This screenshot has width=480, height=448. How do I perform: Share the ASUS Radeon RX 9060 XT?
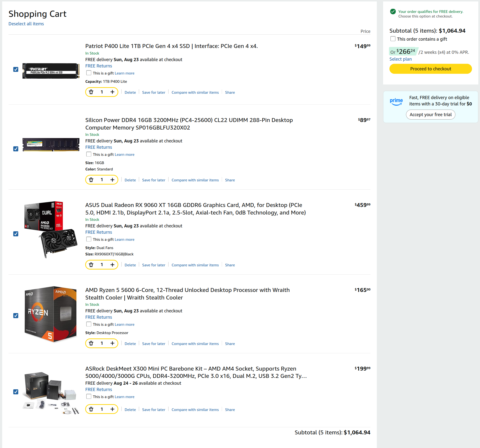coord(230,265)
